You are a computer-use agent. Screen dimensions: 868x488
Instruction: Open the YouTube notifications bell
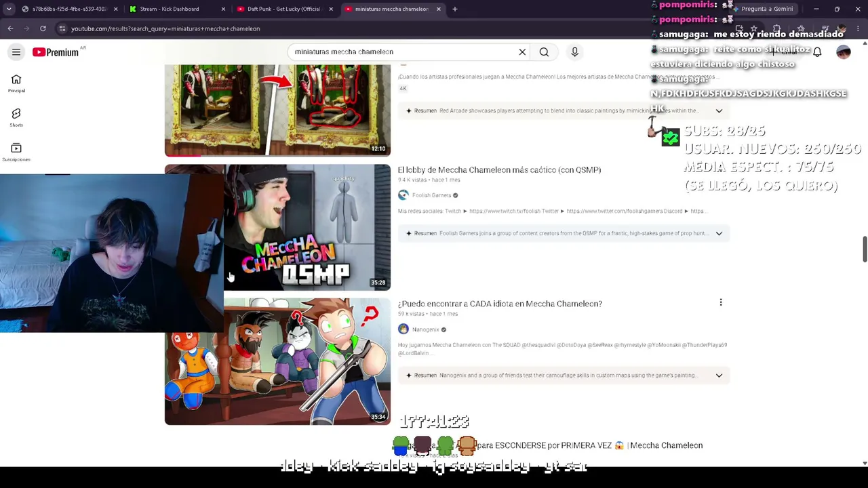(x=817, y=52)
